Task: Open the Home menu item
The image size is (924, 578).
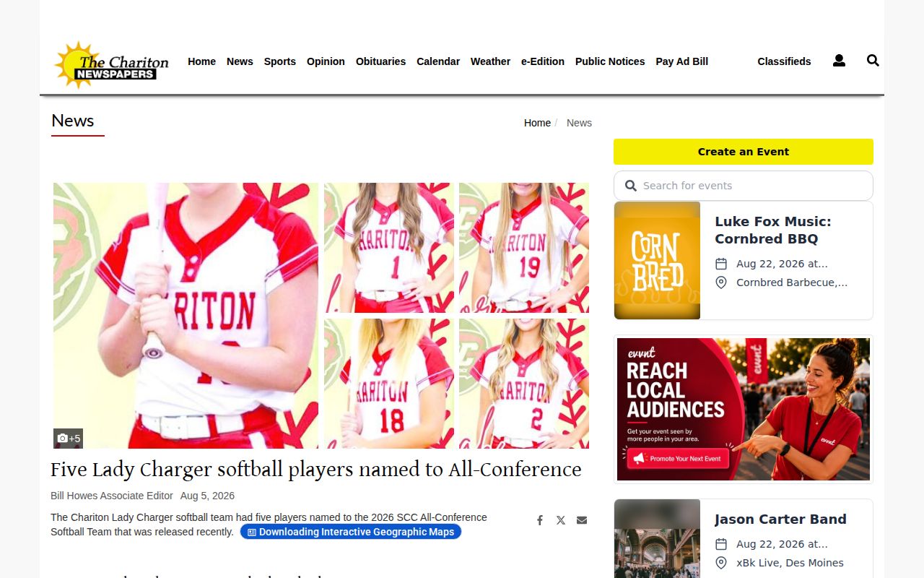Action: pyautogui.click(x=201, y=61)
